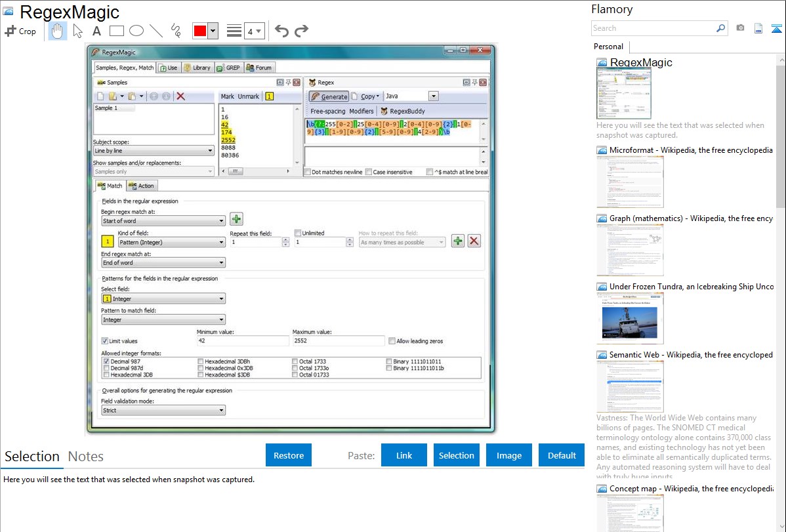Click the document icon beside the camera
The image size is (786, 532).
click(x=758, y=29)
